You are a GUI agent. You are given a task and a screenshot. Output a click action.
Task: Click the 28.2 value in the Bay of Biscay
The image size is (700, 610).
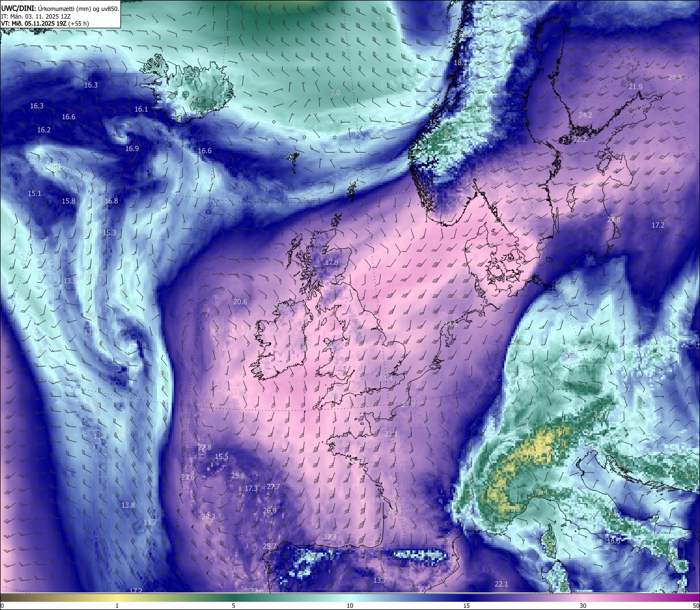click(x=208, y=516)
